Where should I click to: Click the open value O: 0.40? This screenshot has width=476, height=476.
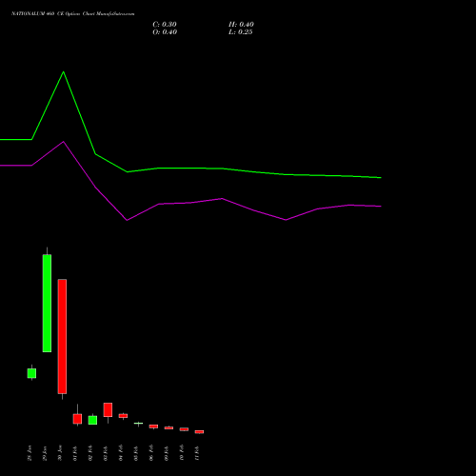pos(165,32)
